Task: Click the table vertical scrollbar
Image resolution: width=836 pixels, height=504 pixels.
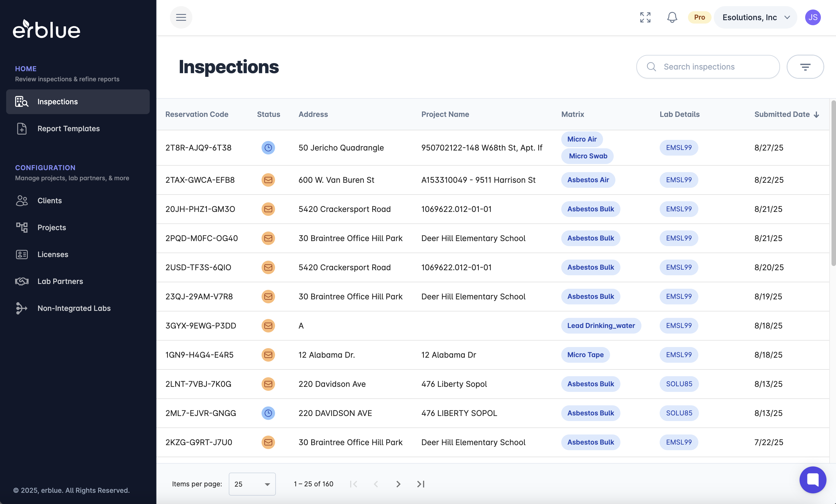Action: (x=833, y=183)
